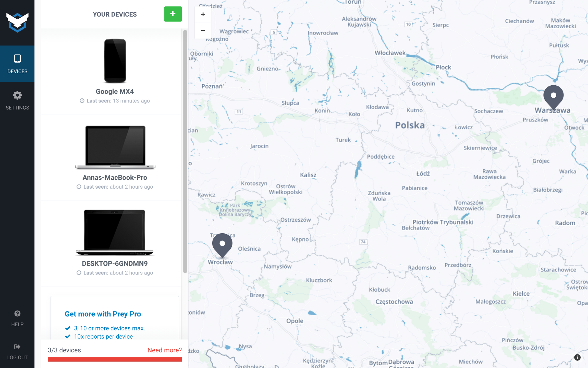Click the checkmark beside '10x reports per device'
Viewport: 588px width, 368px height.
coord(68,337)
